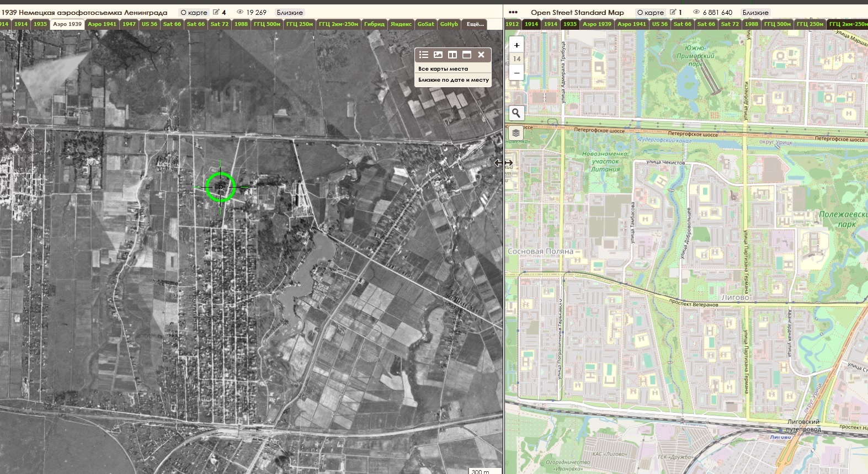Switch left panel to 'Sat 72' tab
The height and width of the screenshot is (474, 868).
coord(220,24)
